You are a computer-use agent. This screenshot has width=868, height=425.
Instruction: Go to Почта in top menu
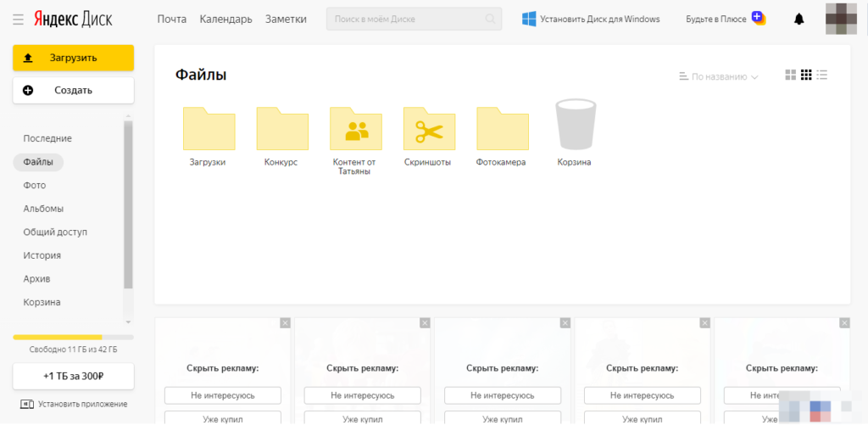pyautogui.click(x=171, y=20)
